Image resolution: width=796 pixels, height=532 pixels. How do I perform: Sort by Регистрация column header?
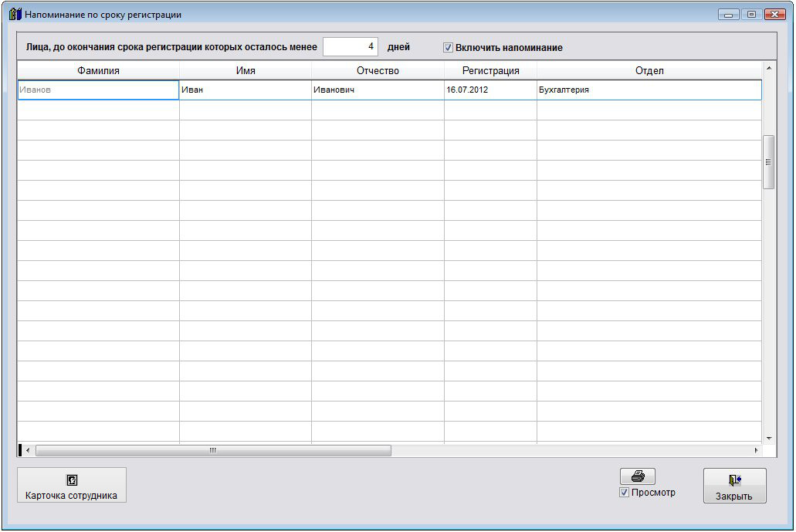tap(490, 70)
